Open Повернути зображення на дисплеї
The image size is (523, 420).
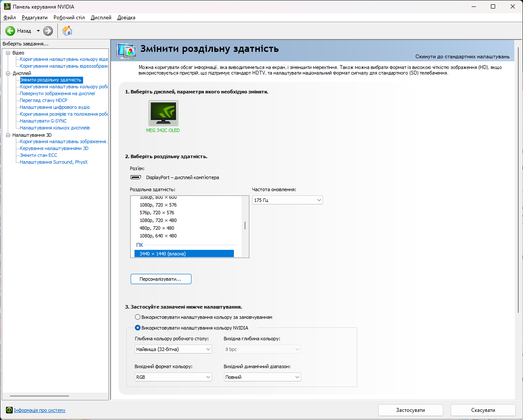(x=57, y=93)
